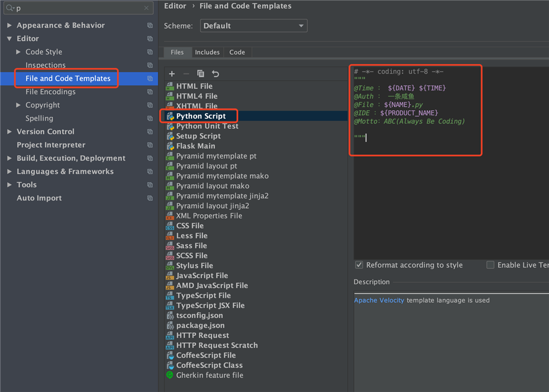
Task: Open the Inspections settings page
Action: coord(45,65)
